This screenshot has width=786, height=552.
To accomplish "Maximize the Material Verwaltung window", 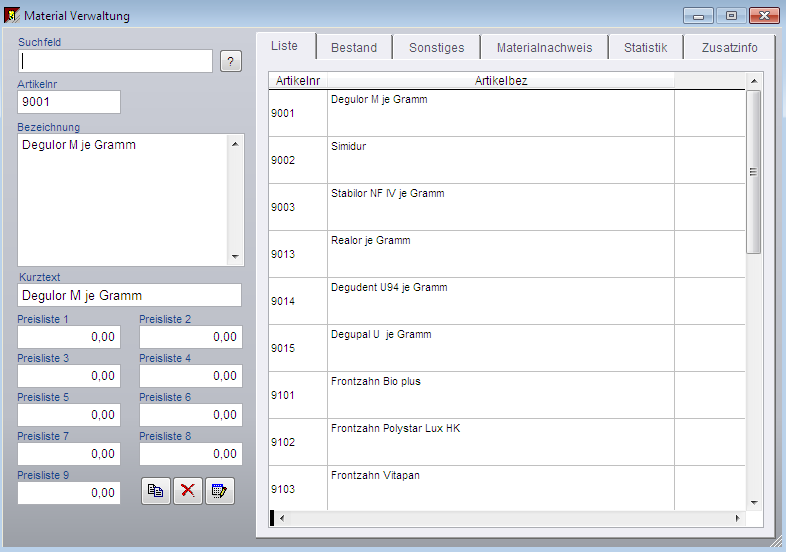I will pyautogui.click(x=731, y=16).
